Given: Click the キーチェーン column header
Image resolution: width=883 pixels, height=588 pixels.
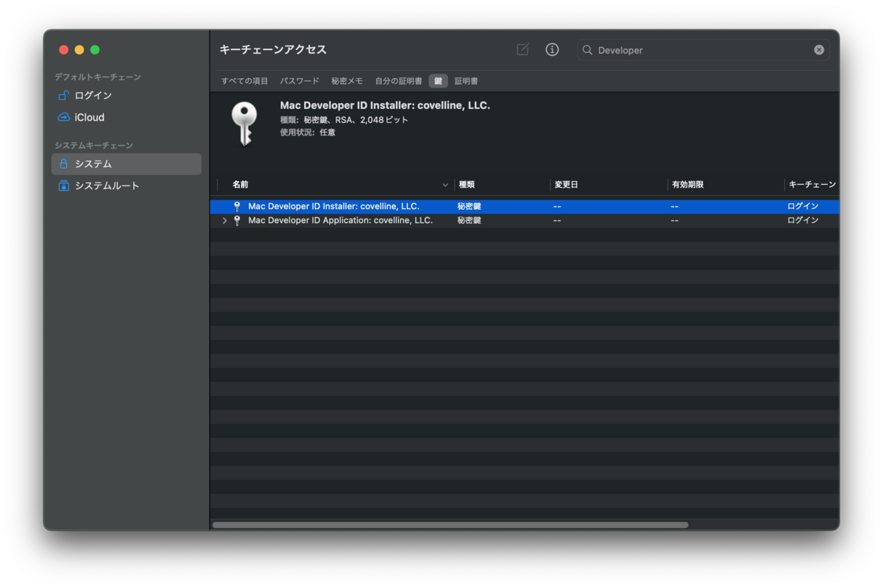Looking at the screenshot, I should (812, 185).
